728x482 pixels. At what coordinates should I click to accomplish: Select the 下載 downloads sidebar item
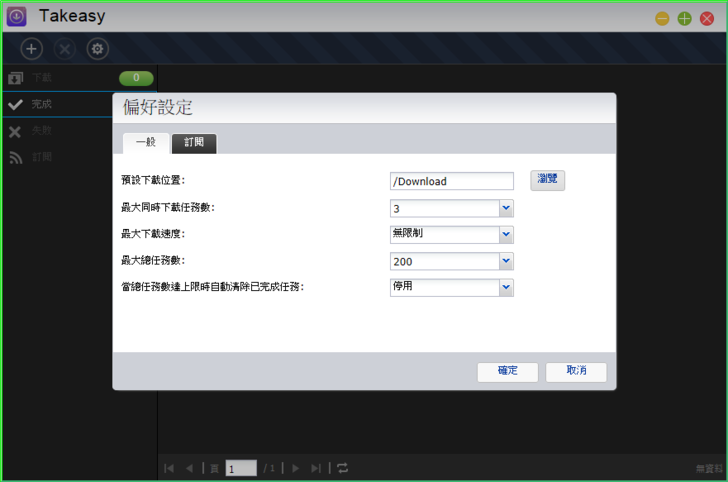[x=79, y=78]
